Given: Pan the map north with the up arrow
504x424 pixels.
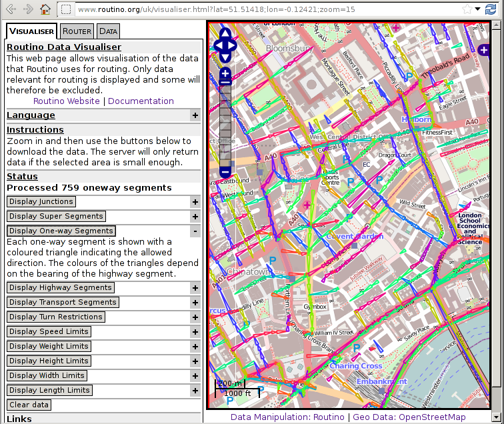Looking at the screenshot, I should click(x=225, y=35).
